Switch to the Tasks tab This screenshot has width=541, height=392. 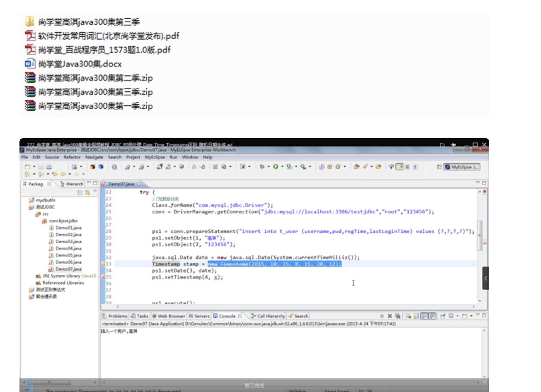[x=140, y=316]
